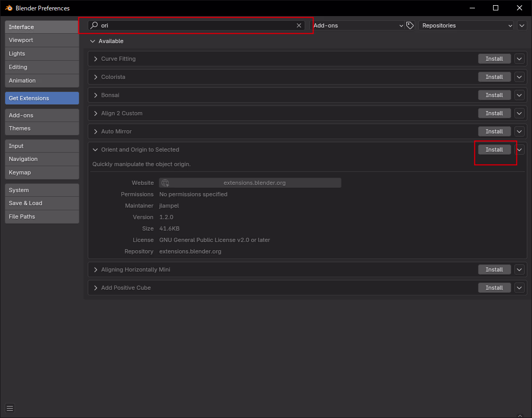Open options arrow beside Aligning Horizontally Mini

pos(520,269)
